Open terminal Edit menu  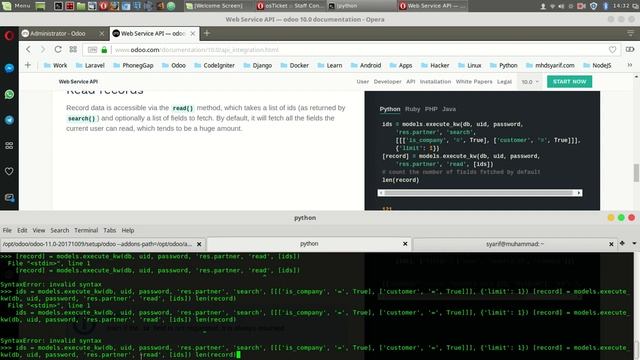22,230
